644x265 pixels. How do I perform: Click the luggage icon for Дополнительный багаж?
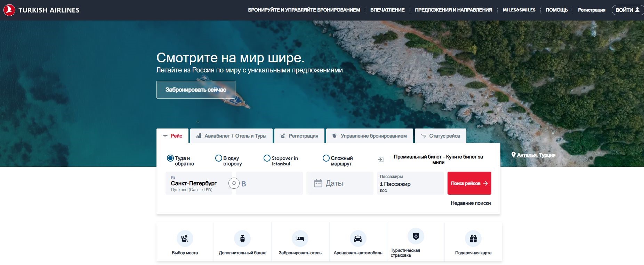pos(242,239)
